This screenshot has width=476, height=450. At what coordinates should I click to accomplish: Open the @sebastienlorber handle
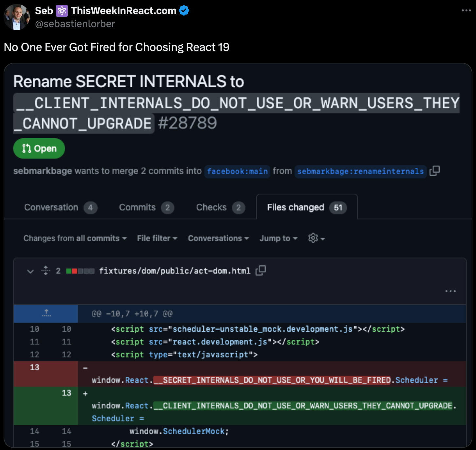[75, 24]
